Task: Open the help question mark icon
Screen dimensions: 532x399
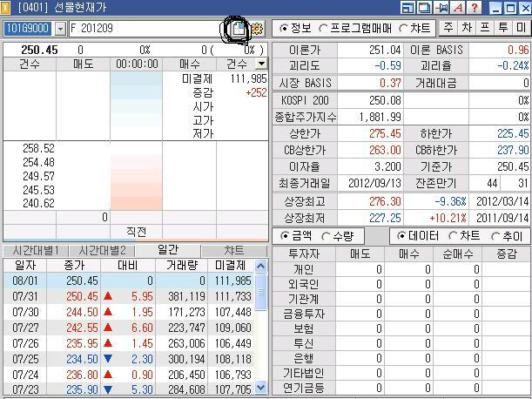Action: (474, 8)
